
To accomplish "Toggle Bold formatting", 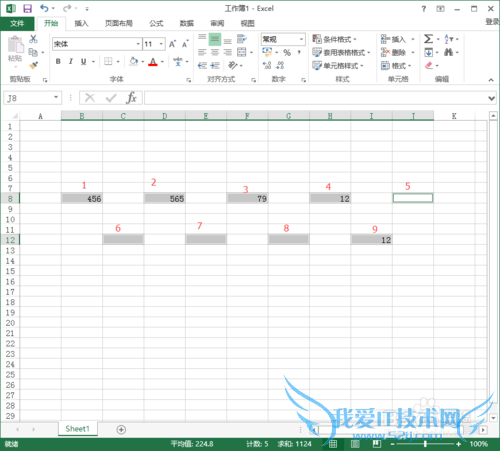I will pos(58,61).
